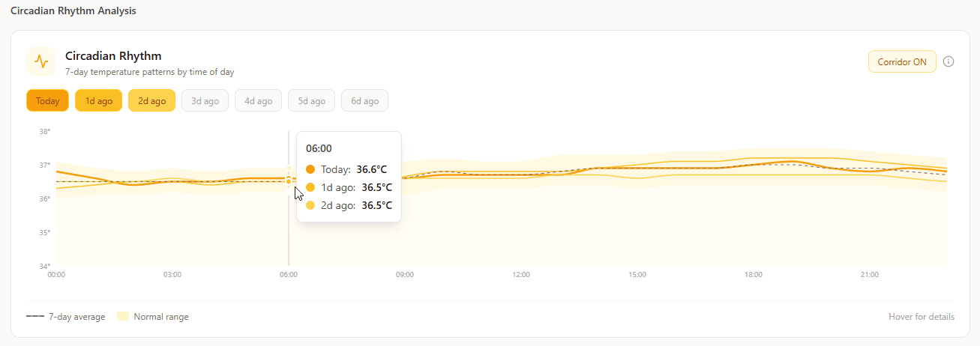The image size is (980, 346).
Task: Click the Hover for details text
Action: coord(922,317)
